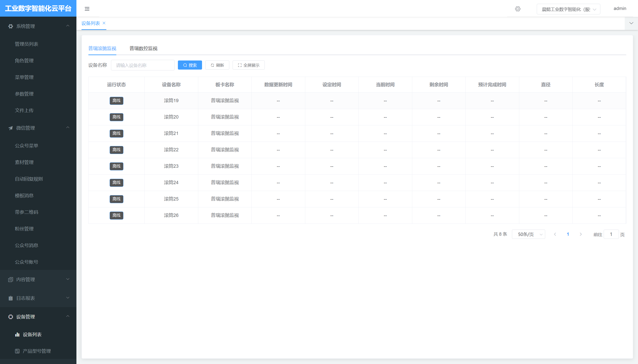Viewport: 638px width, 364px height.
Task: Collapse the 设备管理 menu chevron
Action: (68, 316)
